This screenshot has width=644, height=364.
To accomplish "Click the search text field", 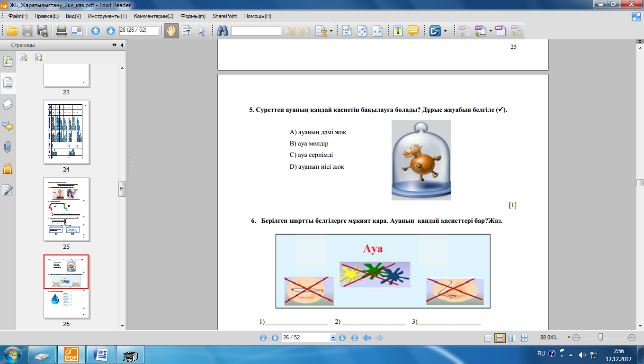I will coord(256,31).
